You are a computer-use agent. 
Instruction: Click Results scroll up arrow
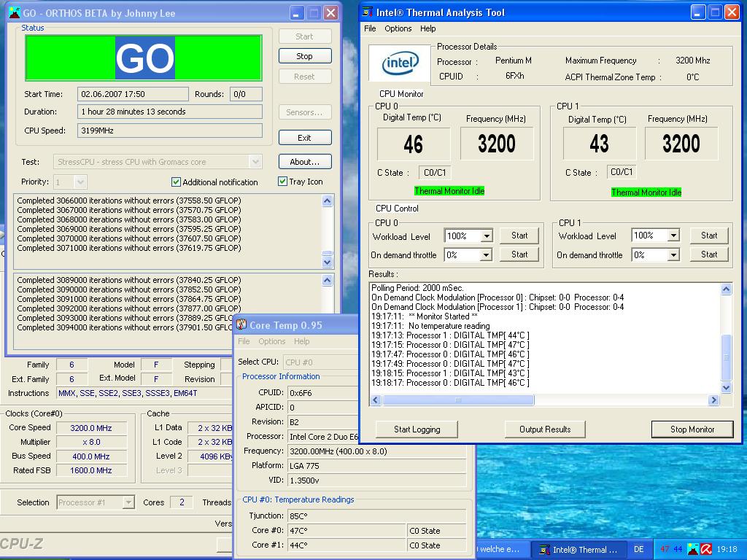point(726,289)
